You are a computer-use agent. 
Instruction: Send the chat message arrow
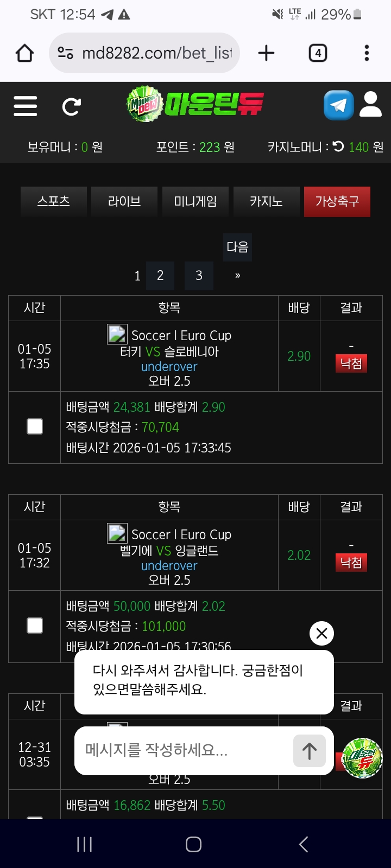click(309, 751)
